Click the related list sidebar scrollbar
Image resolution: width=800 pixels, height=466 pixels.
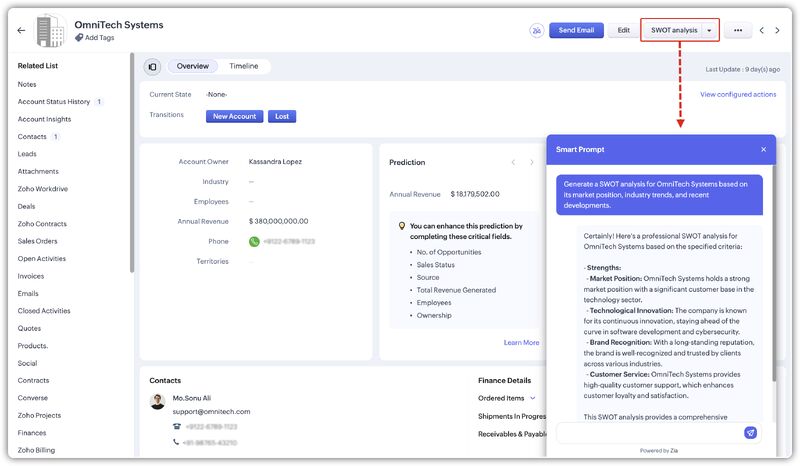132,162
